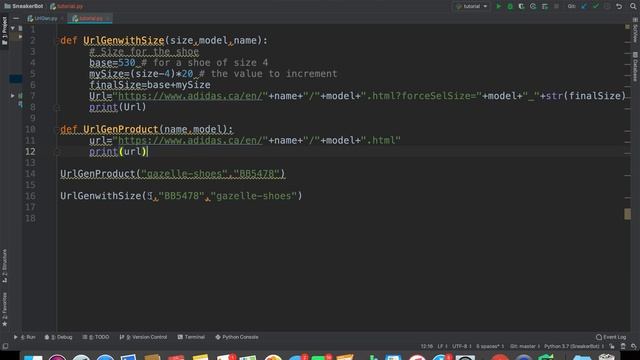Open the Debug tool window button
This screenshot has width=640, height=360.
58,337
